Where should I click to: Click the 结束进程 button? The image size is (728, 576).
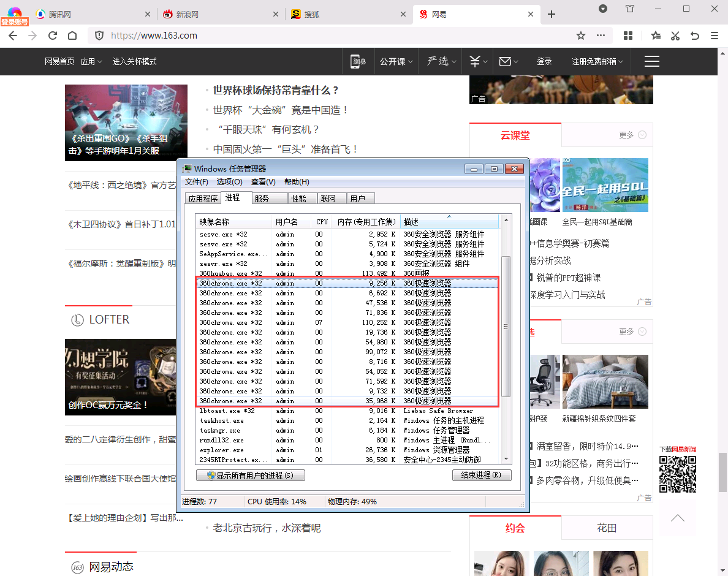(x=482, y=476)
